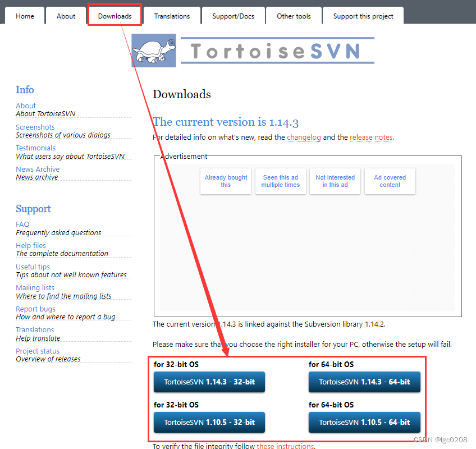Open the changelog link

pos(304,137)
